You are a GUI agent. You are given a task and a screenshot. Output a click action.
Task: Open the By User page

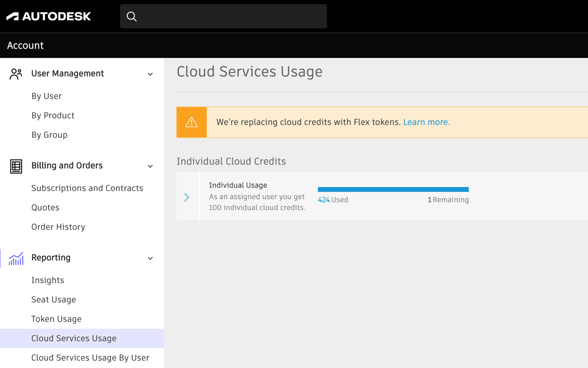pos(46,96)
